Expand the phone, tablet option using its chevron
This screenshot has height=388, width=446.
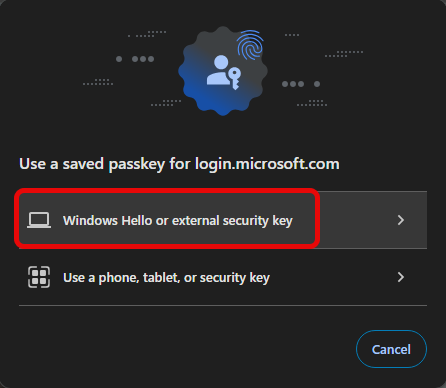[x=401, y=277]
